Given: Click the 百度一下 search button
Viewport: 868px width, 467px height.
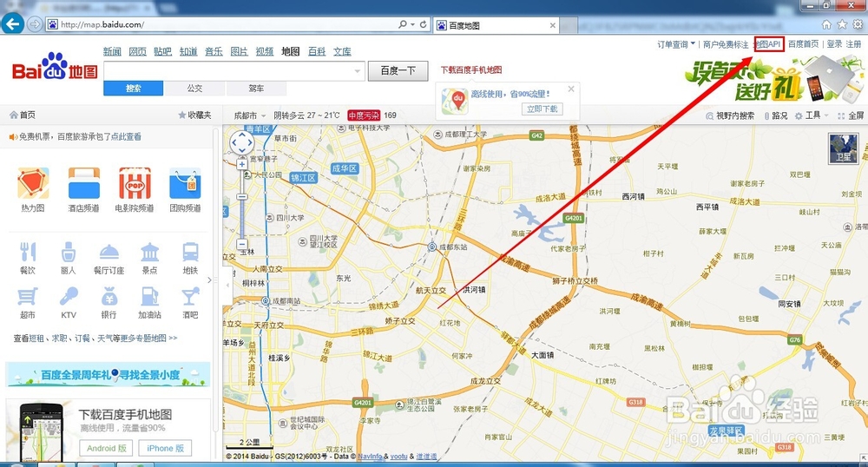Looking at the screenshot, I should [398, 71].
